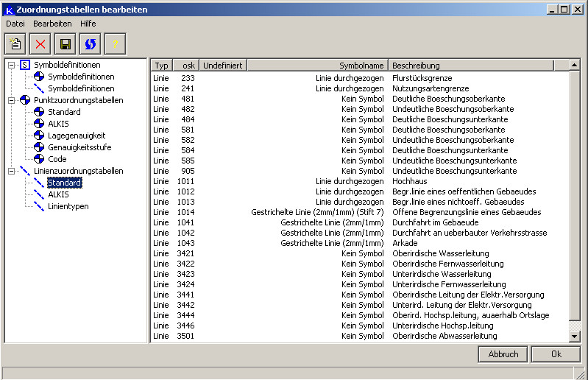
Task: Collapse the Punktzuordnungstabellen tree node
Action: [x=12, y=100]
